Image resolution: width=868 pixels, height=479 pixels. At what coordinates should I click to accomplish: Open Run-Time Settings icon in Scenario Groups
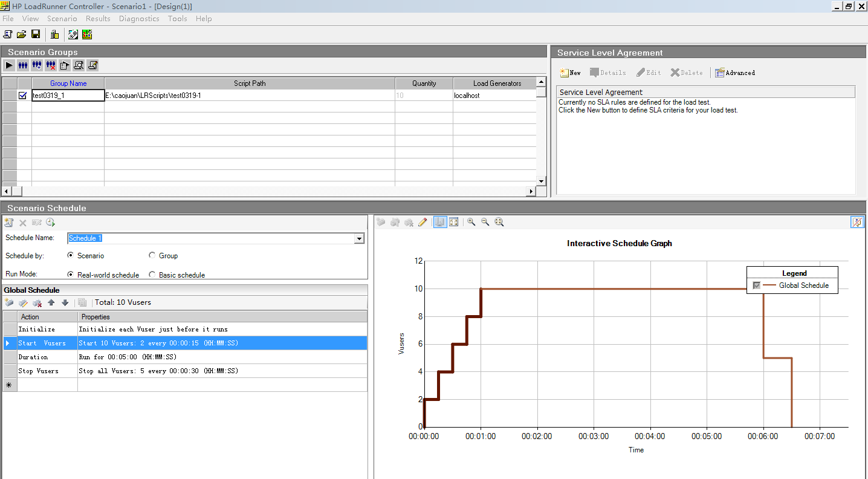[x=65, y=65]
